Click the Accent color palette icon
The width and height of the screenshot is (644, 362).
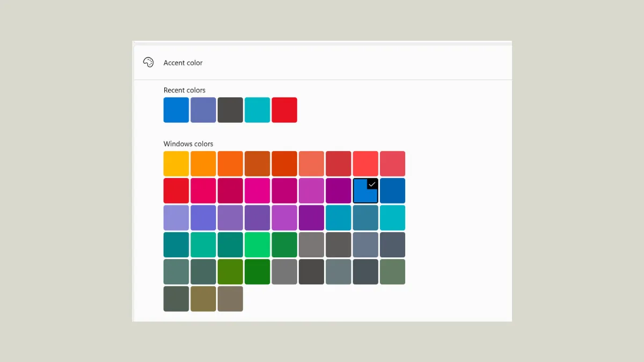149,62
